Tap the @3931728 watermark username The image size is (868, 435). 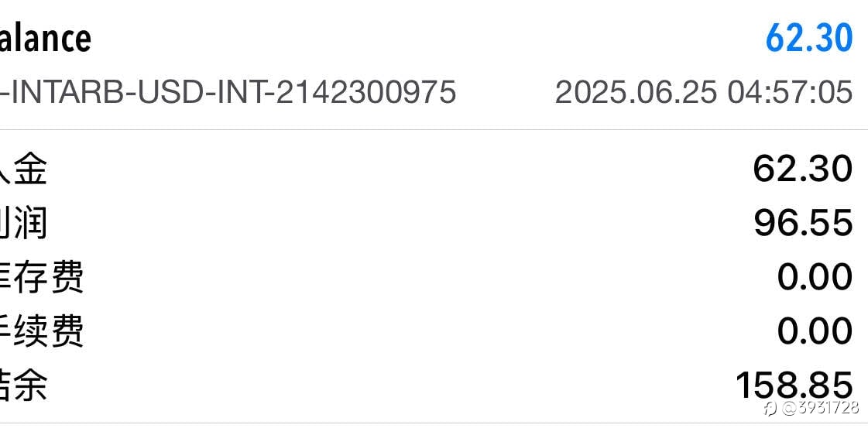click(x=821, y=408)
